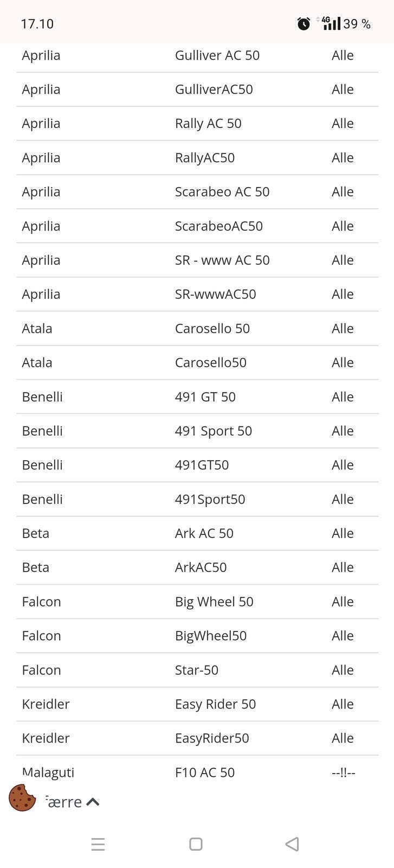Tap the 4G signal strength icon

pos(330,23)
